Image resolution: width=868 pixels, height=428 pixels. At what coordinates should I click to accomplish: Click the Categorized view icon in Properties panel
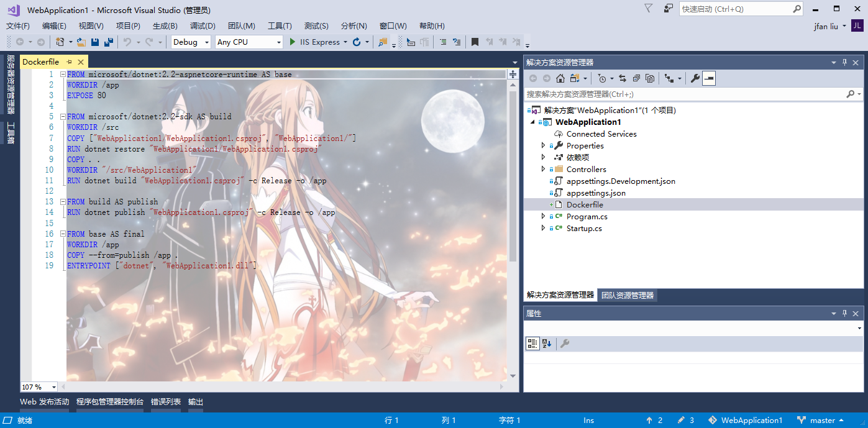532,344
